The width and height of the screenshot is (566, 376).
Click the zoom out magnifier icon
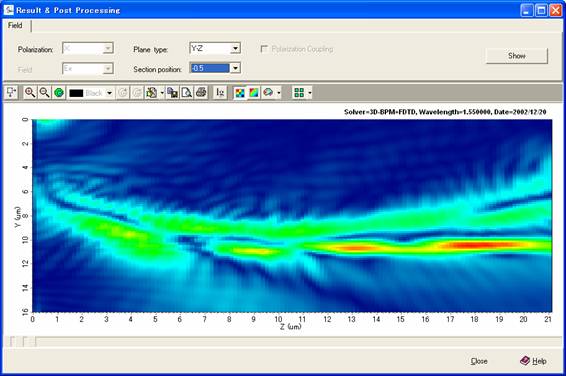click(44, 93)
